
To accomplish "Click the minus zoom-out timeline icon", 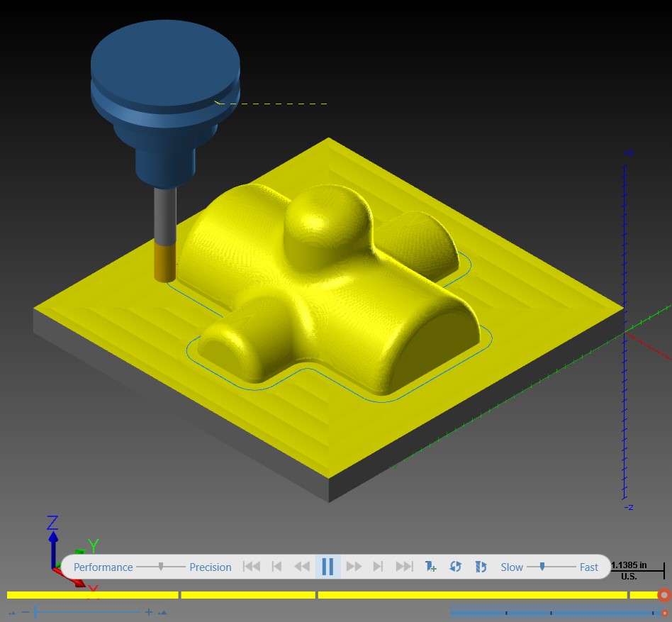I will (x=26, y=612).
